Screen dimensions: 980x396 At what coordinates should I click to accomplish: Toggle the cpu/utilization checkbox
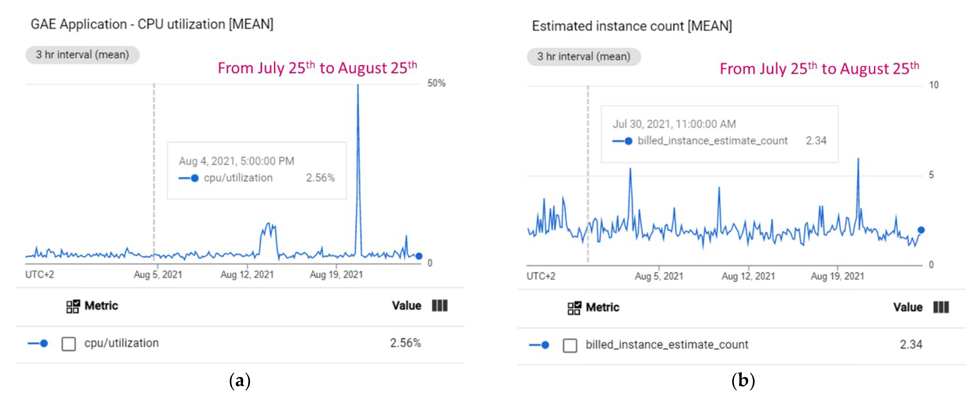pyautogui.click(x=69, y=344)
